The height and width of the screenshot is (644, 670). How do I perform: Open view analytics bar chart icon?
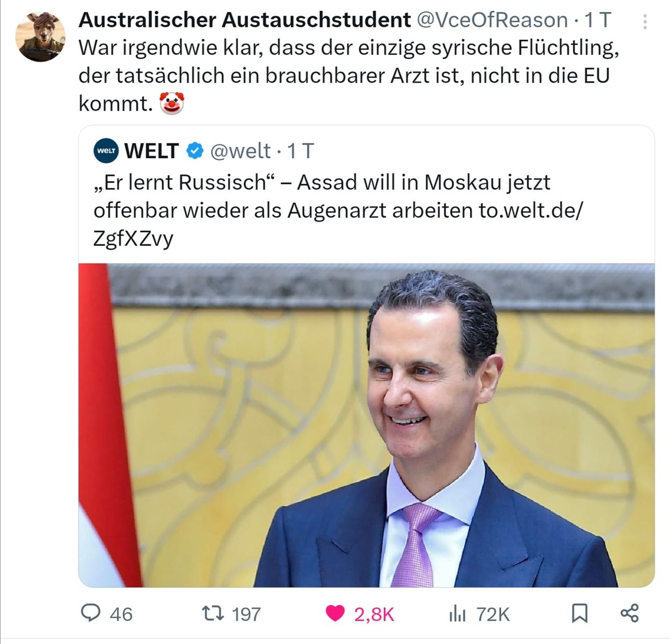[457, 613]
